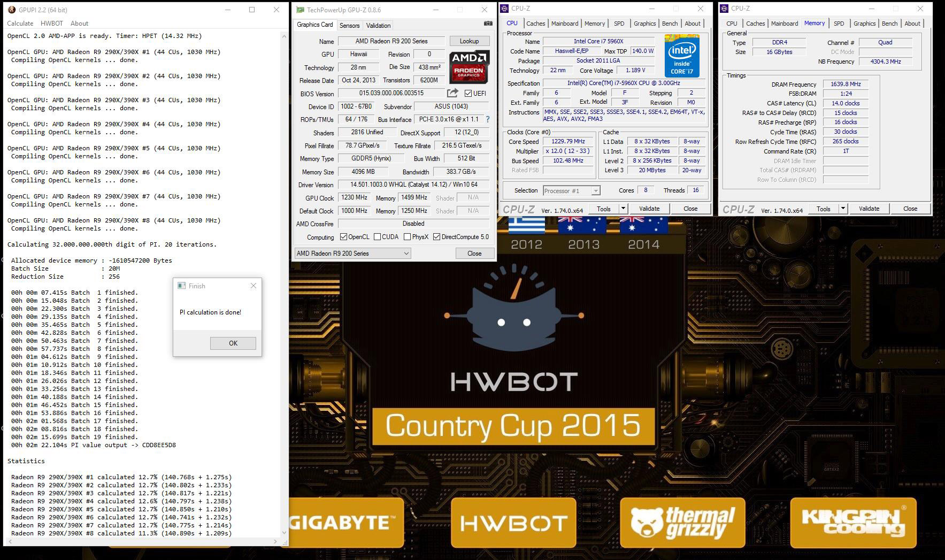Click the Lookup button in GPU-Z
The image size is (945, 560).
point(469,41)
